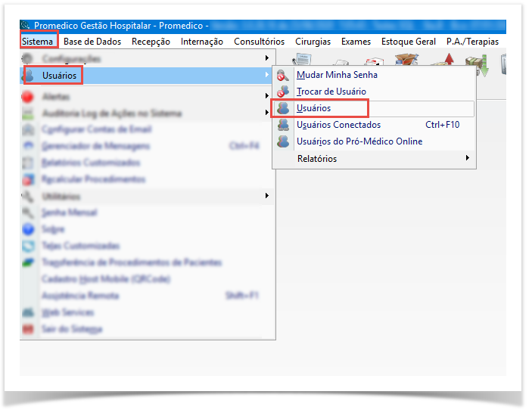532x413 pixels.
Task: Click the Configurações gear icon
Action: [29, 59]
